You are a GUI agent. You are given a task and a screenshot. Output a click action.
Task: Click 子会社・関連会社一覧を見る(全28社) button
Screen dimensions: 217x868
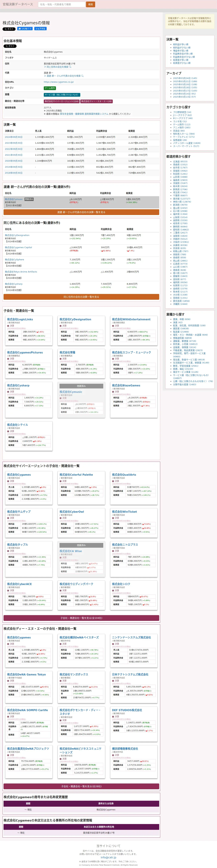point(81,786)
